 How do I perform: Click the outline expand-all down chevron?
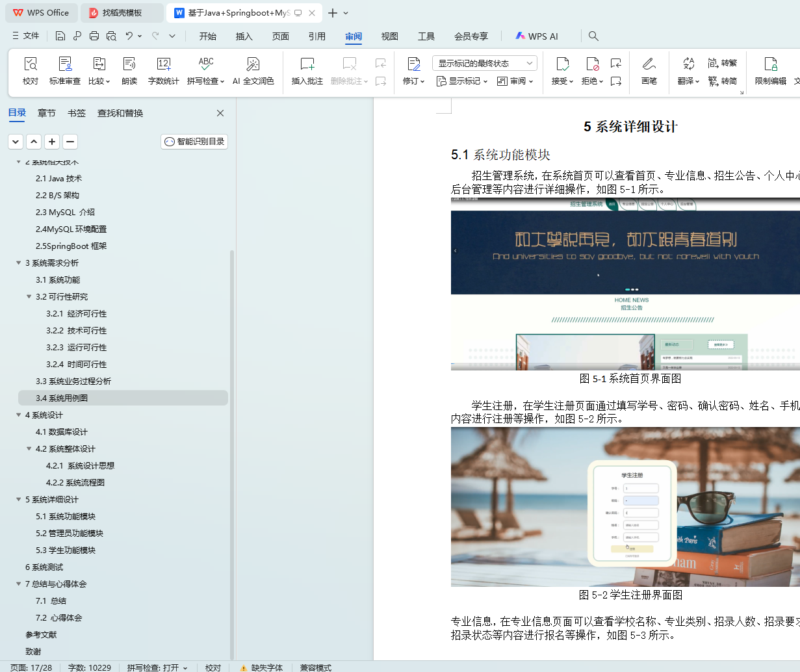click(16, 141)
